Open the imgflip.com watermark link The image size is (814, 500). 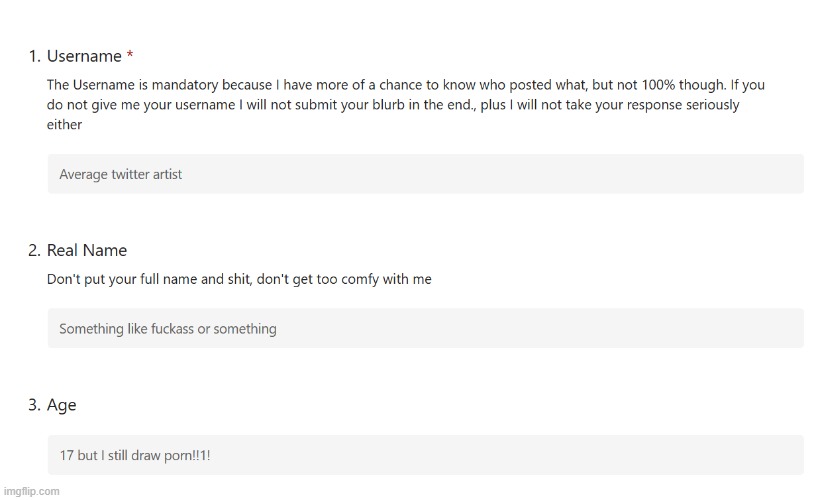(32, 491)
